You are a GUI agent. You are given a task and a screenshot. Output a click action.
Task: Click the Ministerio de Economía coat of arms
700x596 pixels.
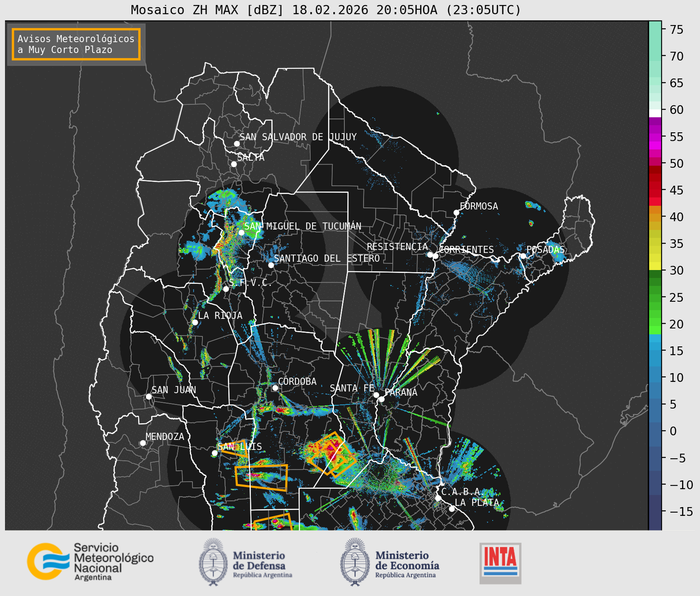pyautogui.click(x=355, y=562)
